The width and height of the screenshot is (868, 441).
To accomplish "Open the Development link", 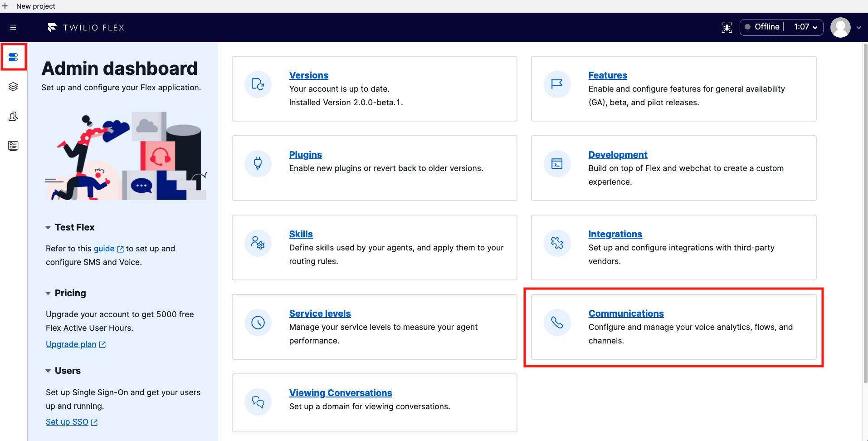I will (618, 155).
